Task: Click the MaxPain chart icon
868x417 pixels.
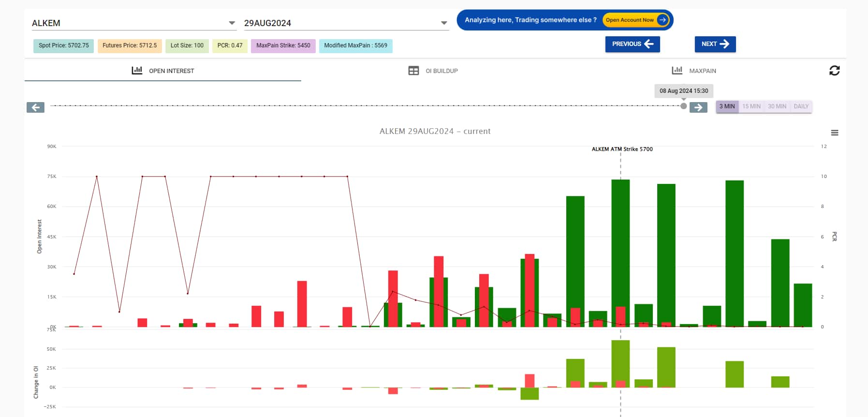Action: pyautogui.click(x=677, y=71)
